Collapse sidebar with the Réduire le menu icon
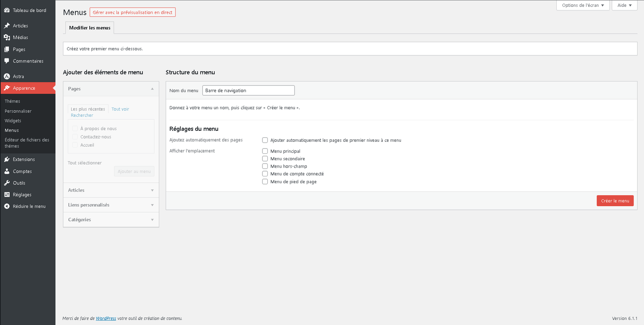The image size is (644, 325). pyautogui.click(x=7, y=206)
